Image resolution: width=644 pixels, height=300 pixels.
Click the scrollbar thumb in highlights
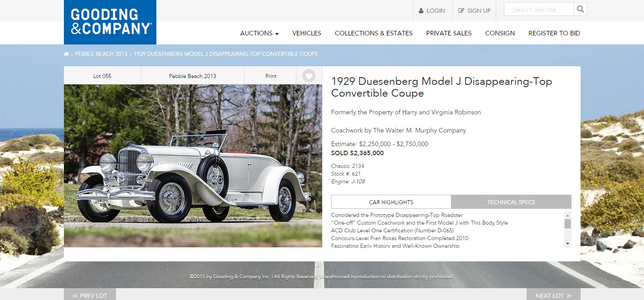click(567, 224)
